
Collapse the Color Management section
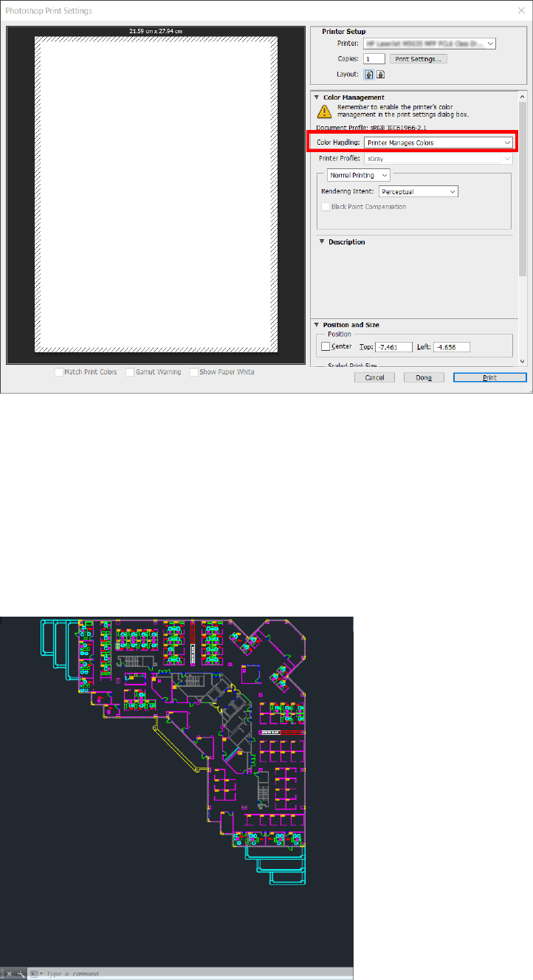(317, 97)
